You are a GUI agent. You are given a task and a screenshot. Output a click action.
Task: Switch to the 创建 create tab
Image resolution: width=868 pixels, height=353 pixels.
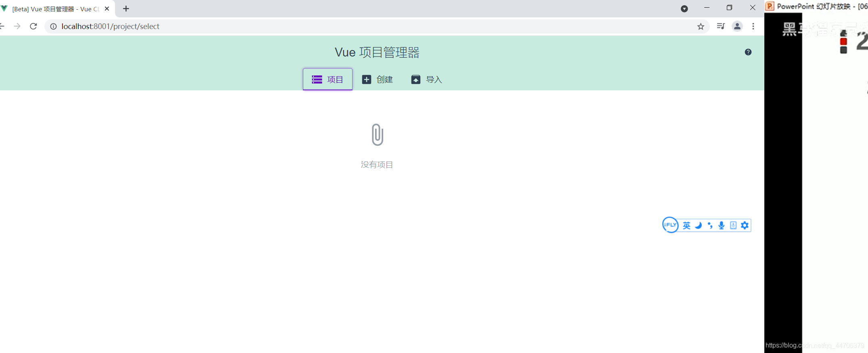(x=377, y=79)
